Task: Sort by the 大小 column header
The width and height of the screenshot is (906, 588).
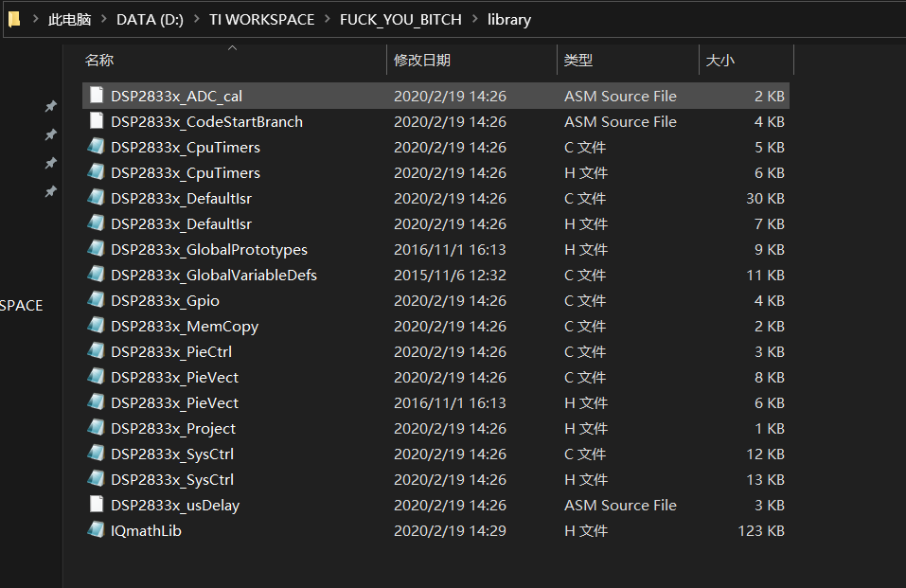Action: coord(719,60)
